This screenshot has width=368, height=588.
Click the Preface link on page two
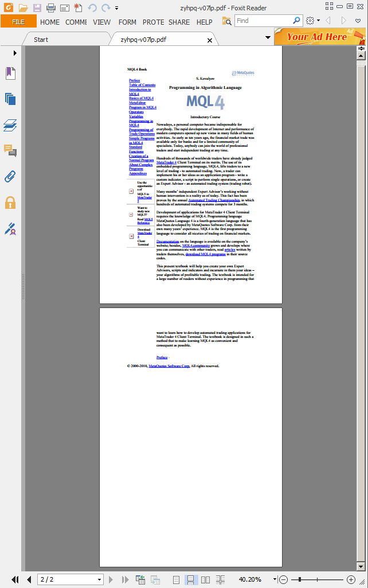(x=162, y=357)
